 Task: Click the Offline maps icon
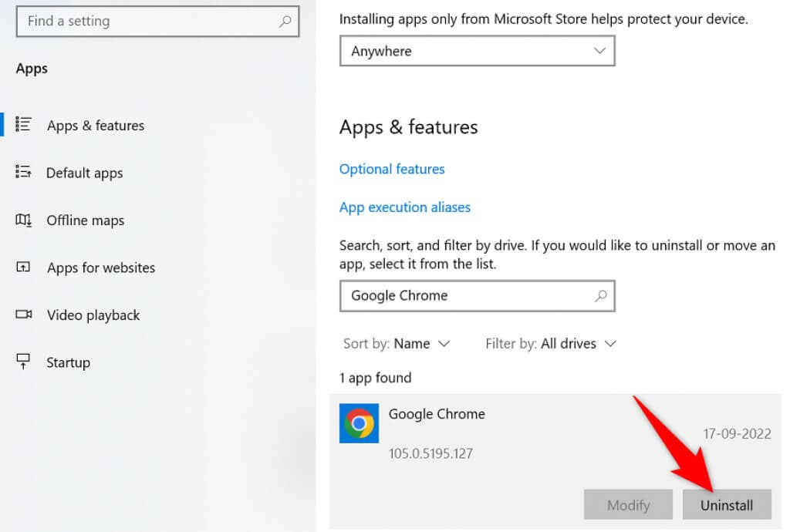click(x=23, y=221)
